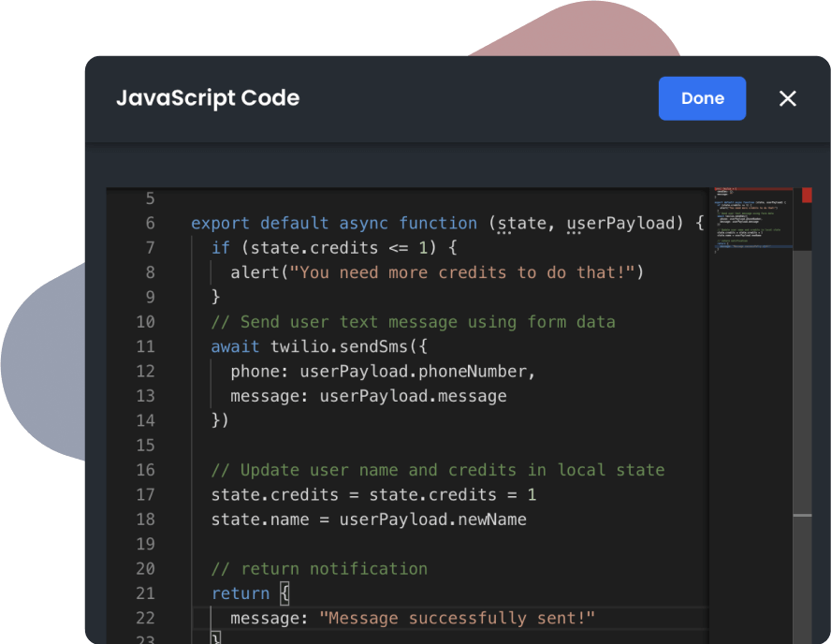
Task: Click the string 'Message successfully sent!'
Action: tap(457, 619)
